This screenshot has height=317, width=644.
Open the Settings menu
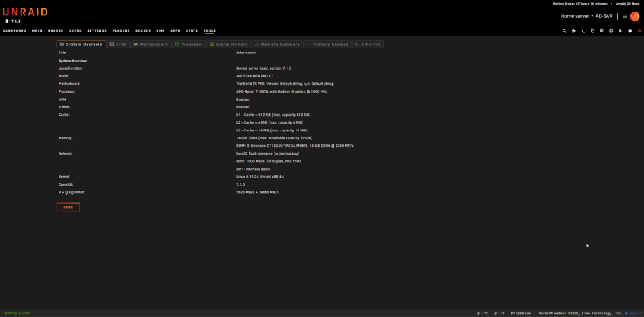97,31
